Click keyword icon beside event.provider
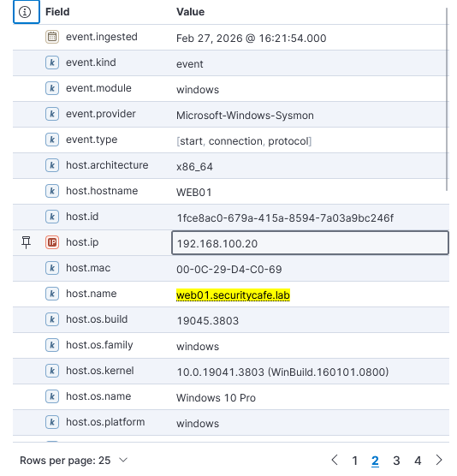This screenshot has width=457, height=476. click(52, 114)
